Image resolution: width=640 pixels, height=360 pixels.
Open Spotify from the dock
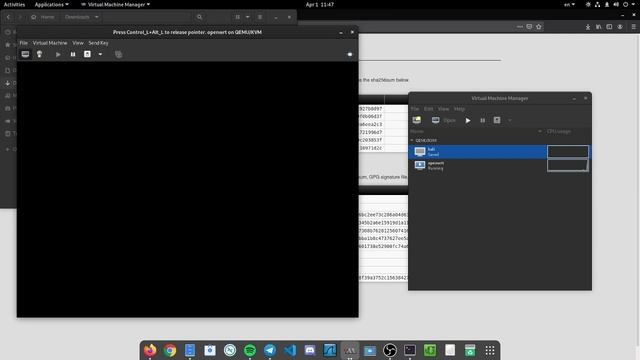coord(250,350)
